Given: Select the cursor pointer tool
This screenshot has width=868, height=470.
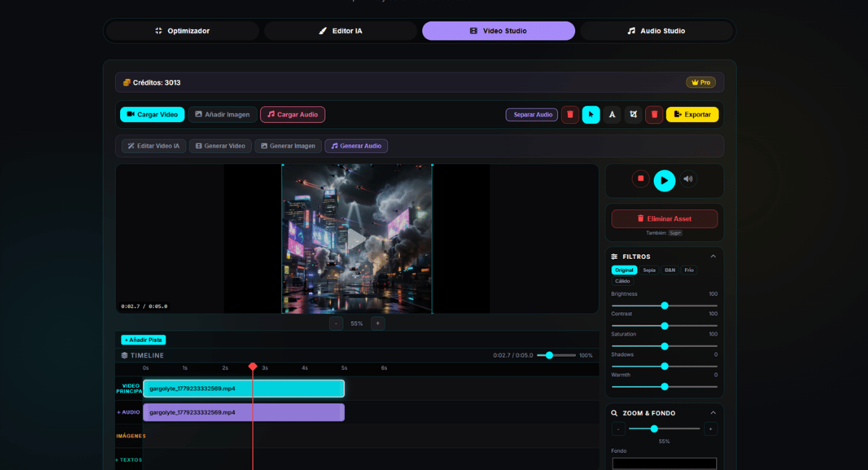Looking at the screenshot, I should pyautogui.click(x=591, y=114).
